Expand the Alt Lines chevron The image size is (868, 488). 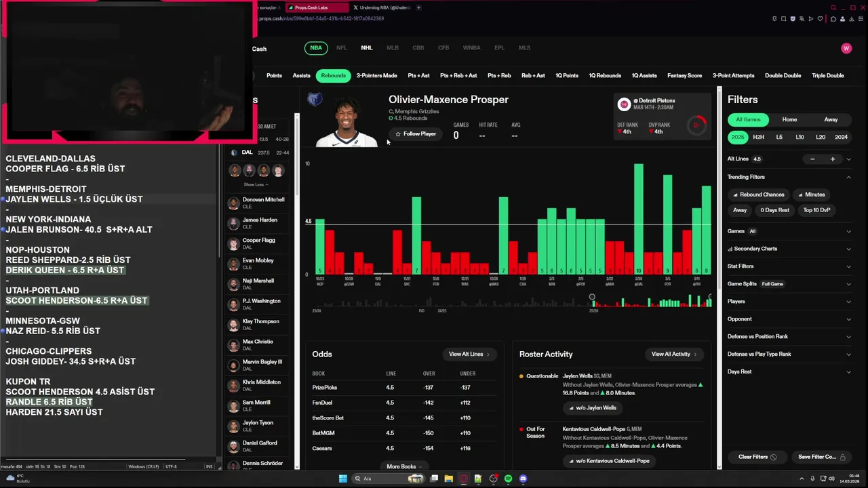coord(848,159)
